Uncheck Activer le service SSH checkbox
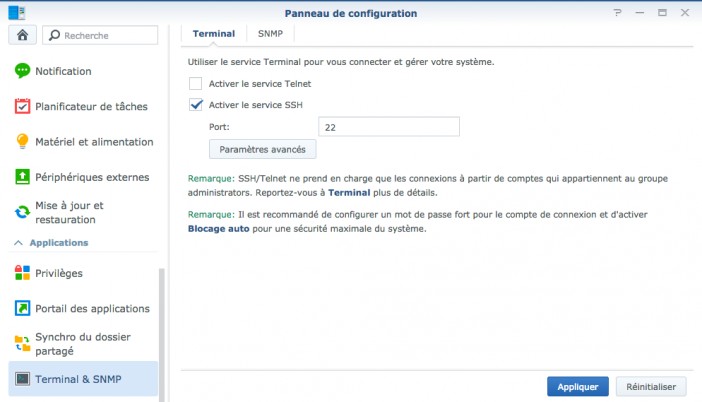Viewport: 702px width, 402px height. (196, 105)
